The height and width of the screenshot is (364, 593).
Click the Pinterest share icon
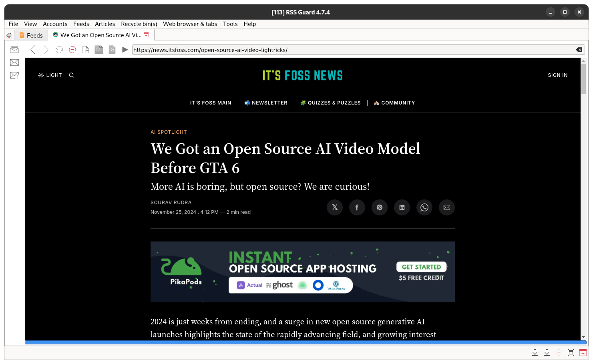click(x=379, y=207)
